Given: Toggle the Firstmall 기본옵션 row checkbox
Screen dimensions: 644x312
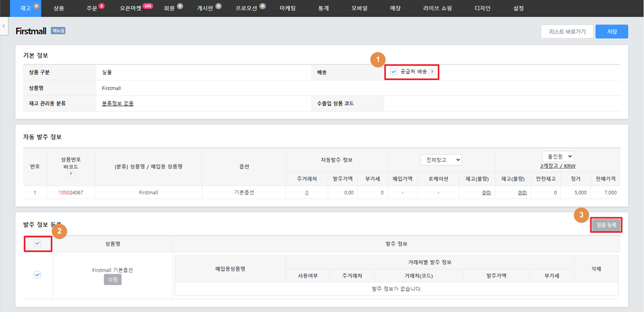Looking at the screenshot, I should (x=38, y=275).
